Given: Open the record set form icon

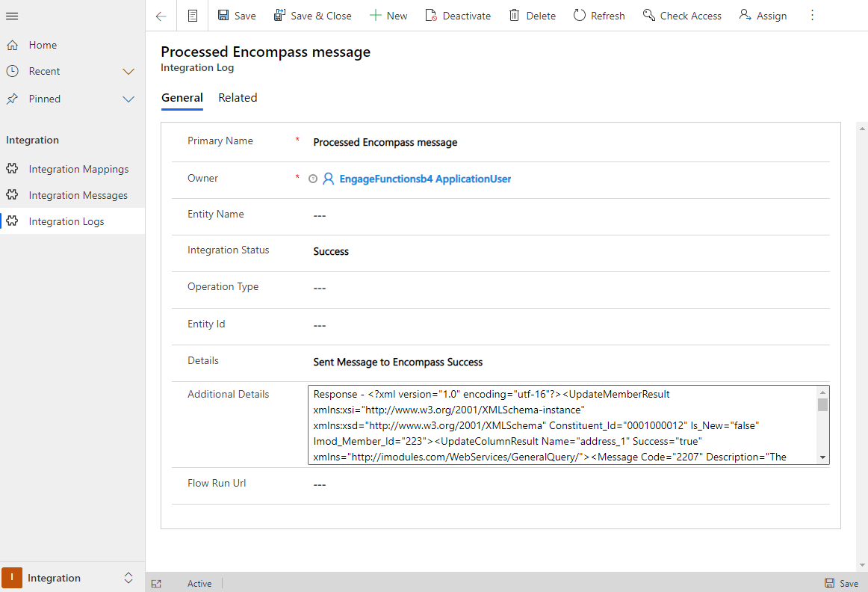Looking at the screenshot, I should 193,16.
